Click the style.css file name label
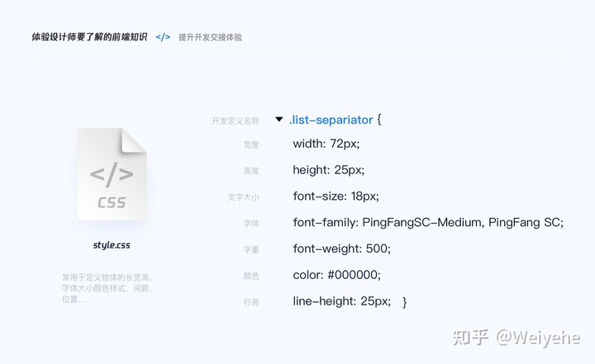Screen dimensions: 595x364 click(x=112, y=245)
